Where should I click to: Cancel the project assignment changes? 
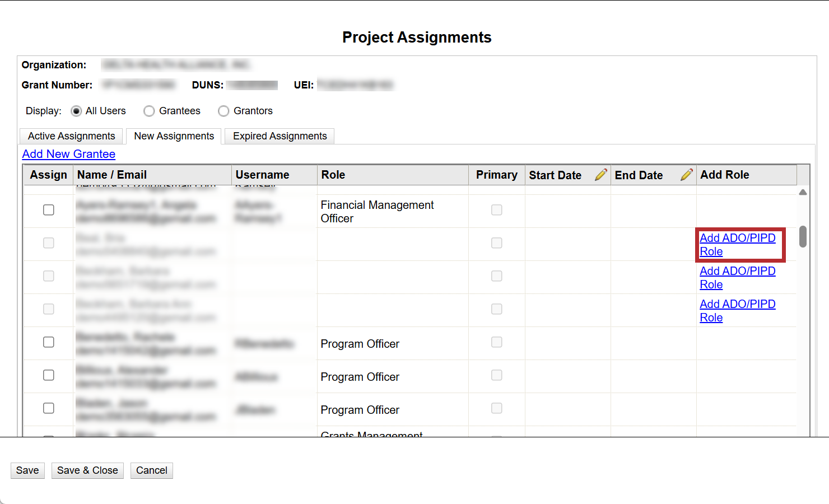tap(151, 470)
